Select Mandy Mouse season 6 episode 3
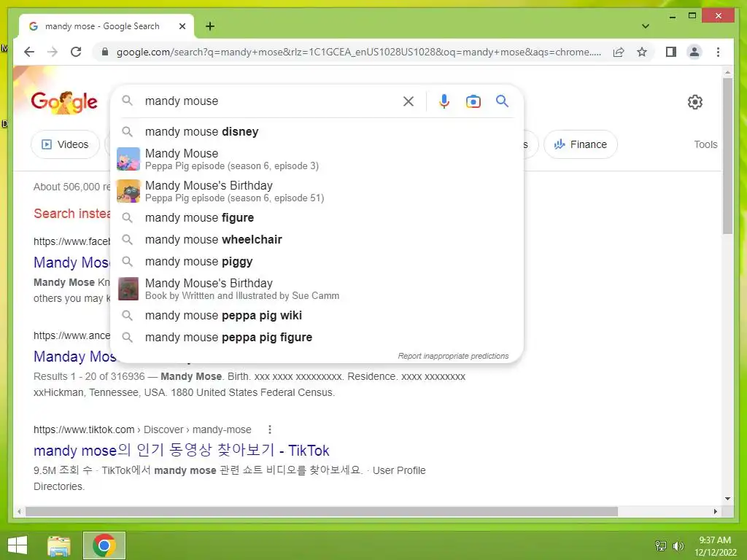The image size is (747, 560). 317,159
